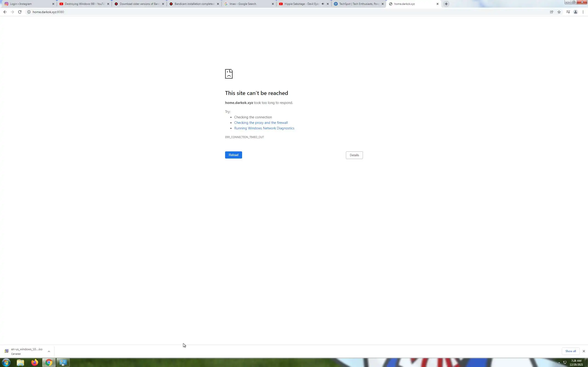Bookmark this page with star icon
The width and height of the screenshot is (588, 367).
(559, 12)
